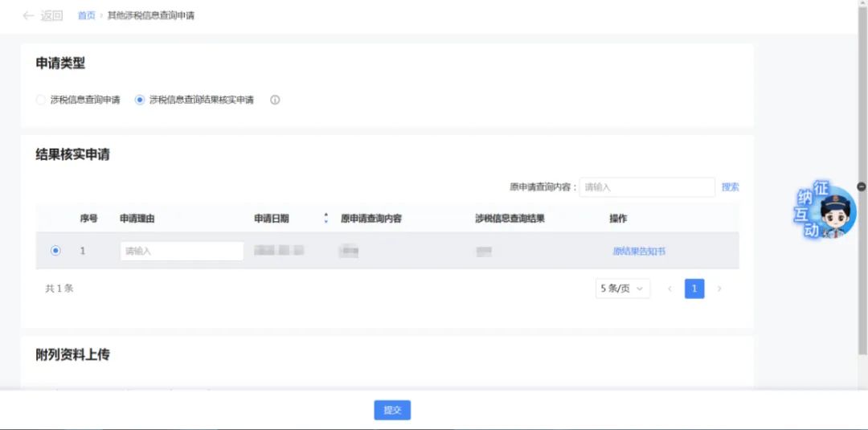Sort 申请日期 descending with the down caret

point(325,222)
